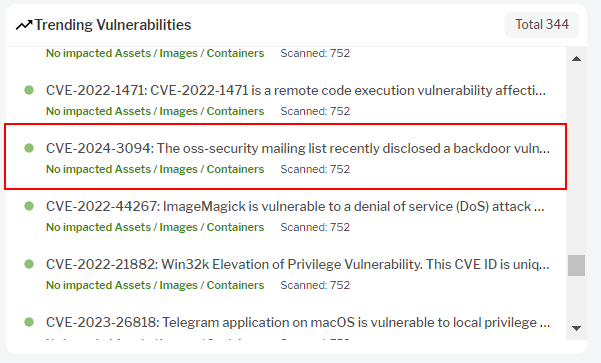The width and height of the screenshot is (601, 363).
Task: Click No impacted Assets under CVE-2024-3094
Action: [155, 169]
